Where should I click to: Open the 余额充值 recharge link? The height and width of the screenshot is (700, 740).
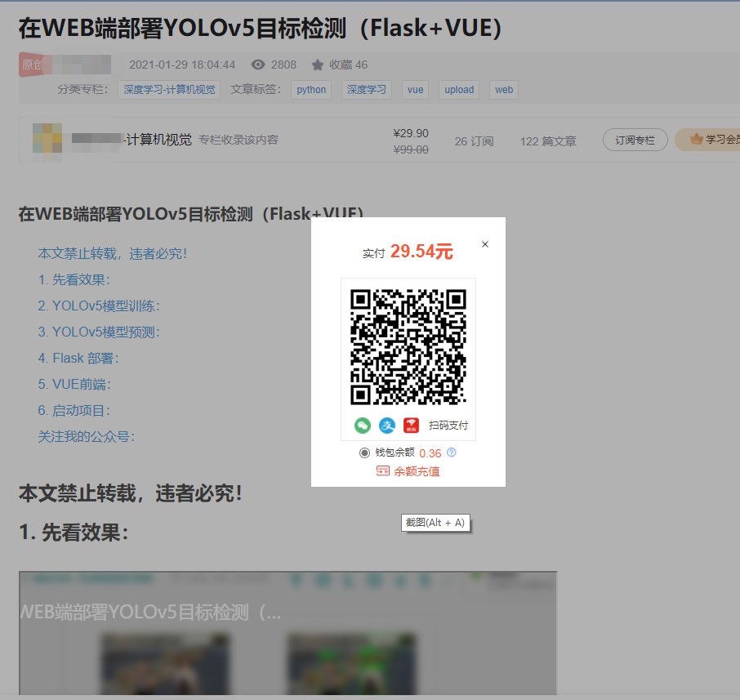[x=417, y=470]
